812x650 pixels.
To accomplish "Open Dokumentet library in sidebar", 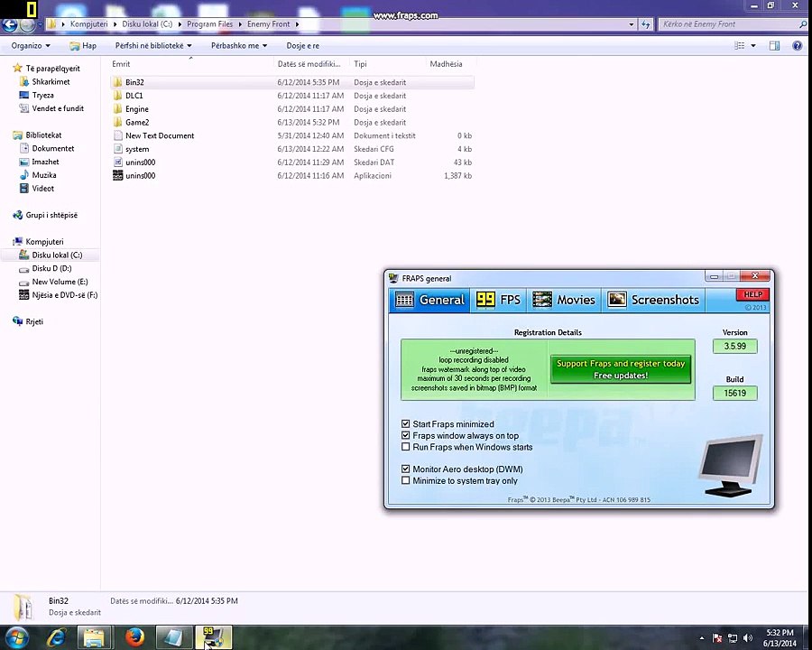I will pos(53,148).
